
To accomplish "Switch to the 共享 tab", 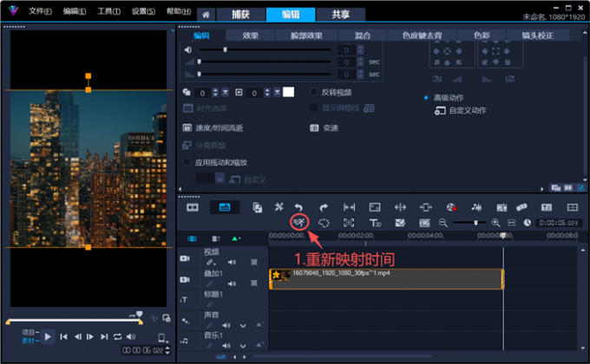I will [x=340, y=15].
